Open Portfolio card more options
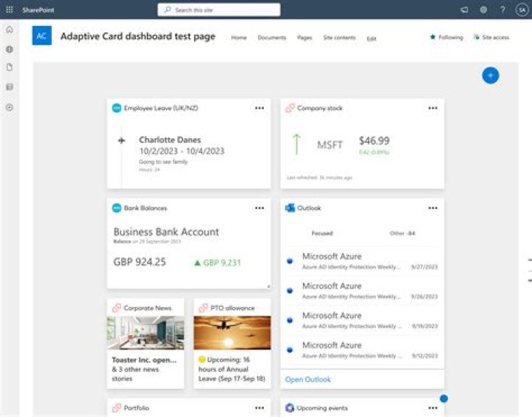Viewport: 532px width, 417px height. [x=259, y=408]
